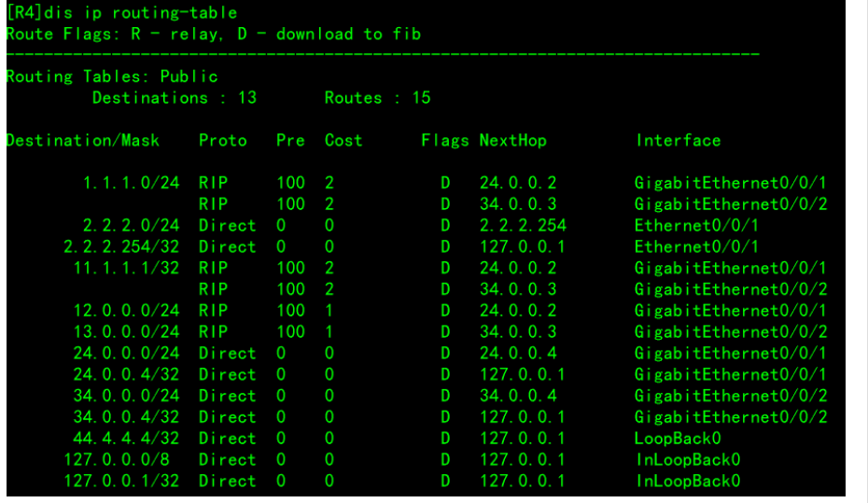The image size is (868, 503).
Task: Click the "Proto" column header
Action: (222, 141)
